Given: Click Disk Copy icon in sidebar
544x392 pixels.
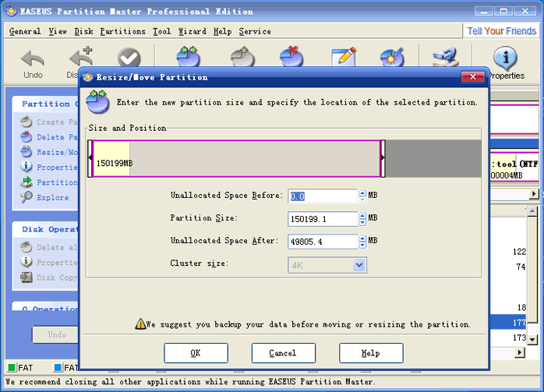Looking at the screenshot, I should click(x=26, y=277).
